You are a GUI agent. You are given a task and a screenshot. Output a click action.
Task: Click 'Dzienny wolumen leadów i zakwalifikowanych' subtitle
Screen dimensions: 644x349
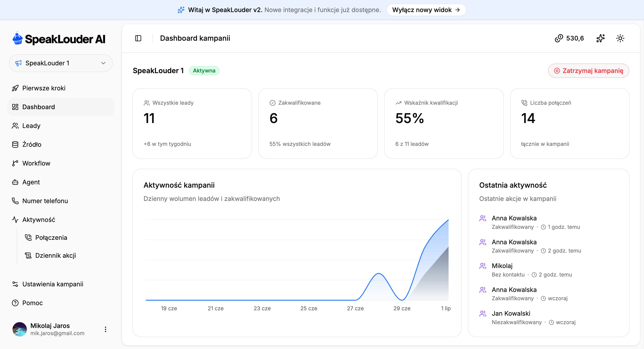212,199
